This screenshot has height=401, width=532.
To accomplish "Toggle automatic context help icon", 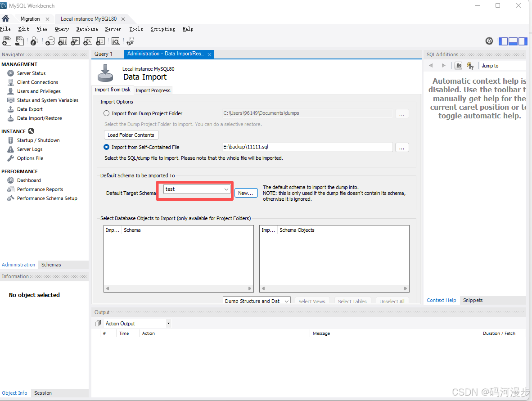I will tap(470, 65).
